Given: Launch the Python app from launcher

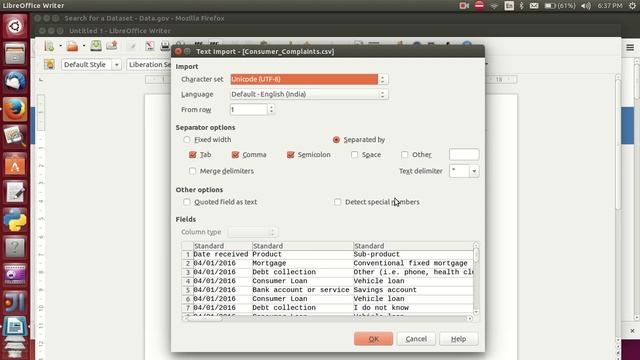Looking at the screenshot, I should (x=15, y=220).
